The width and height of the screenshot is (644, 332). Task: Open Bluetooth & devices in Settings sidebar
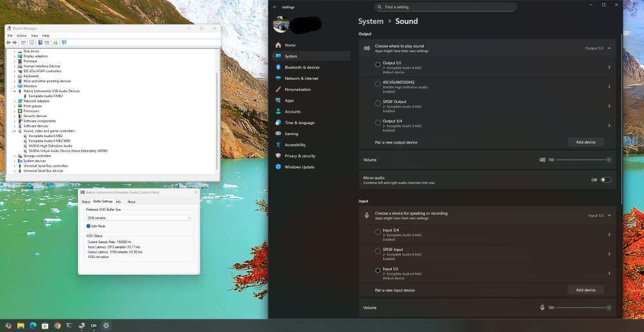311,68
